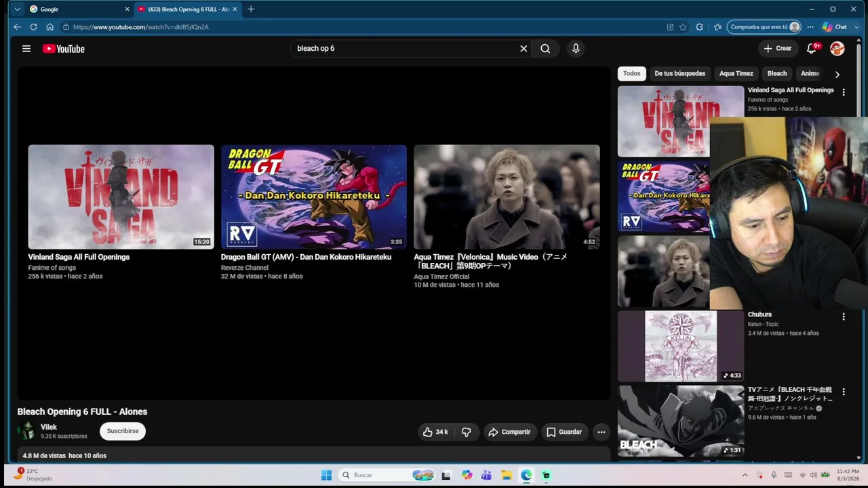Play Aqua Timez Velonica endscreen thumbnail
Image resolution: width=868 pixels, height=488 pixels.
coord(507,197)
